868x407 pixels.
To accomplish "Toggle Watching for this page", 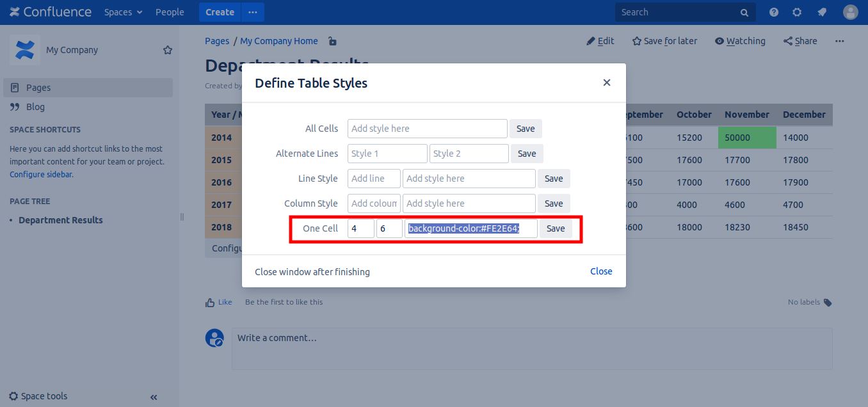I will pyautogui.click(x=740, y=41).
